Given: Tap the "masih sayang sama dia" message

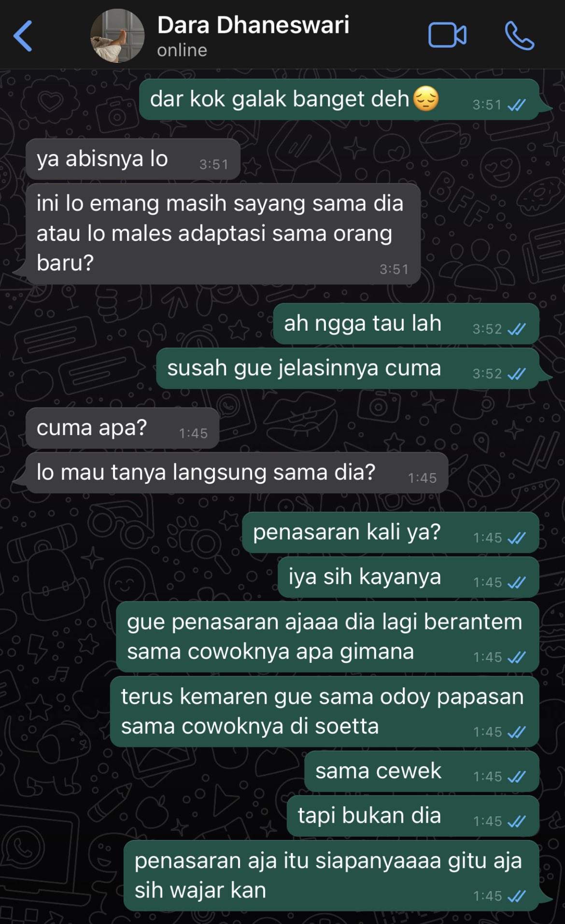Looking at the screenshot, I should pos(223,234).
